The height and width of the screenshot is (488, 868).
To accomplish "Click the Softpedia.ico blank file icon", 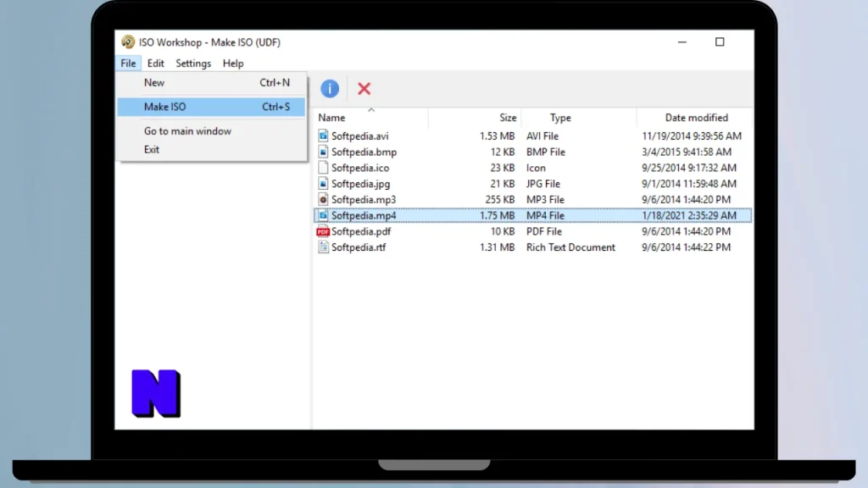I will pyautogui.click(x=323, y=168).
